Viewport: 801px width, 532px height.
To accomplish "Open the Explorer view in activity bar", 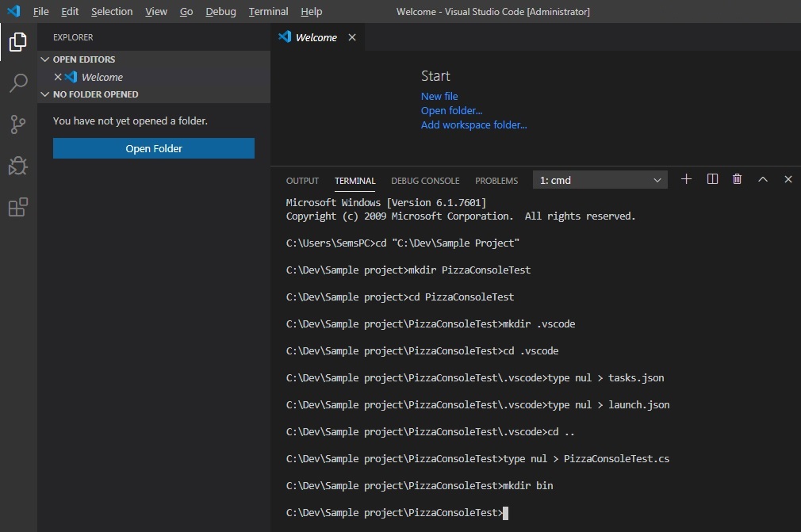I will [18, 42].
